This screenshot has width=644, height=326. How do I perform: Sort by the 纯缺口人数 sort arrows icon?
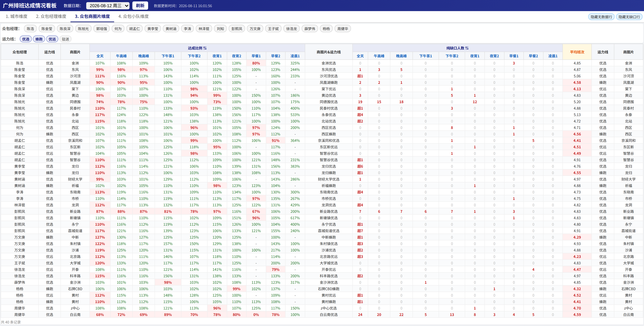(x=467, y=48)
